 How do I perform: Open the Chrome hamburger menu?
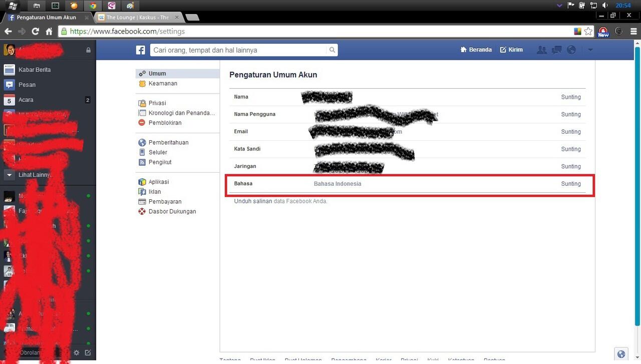(634, 31)
